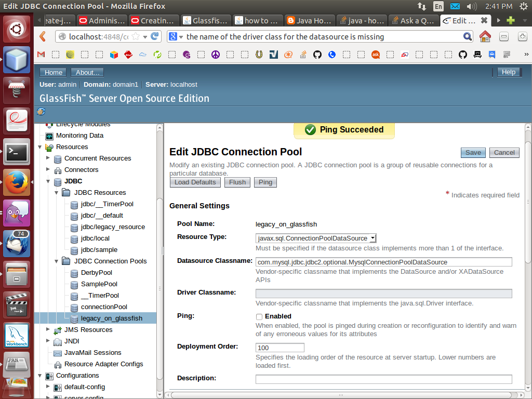Bookmark this page with star icon
This screenshot has height=399, width=532.
click(136, 36)
